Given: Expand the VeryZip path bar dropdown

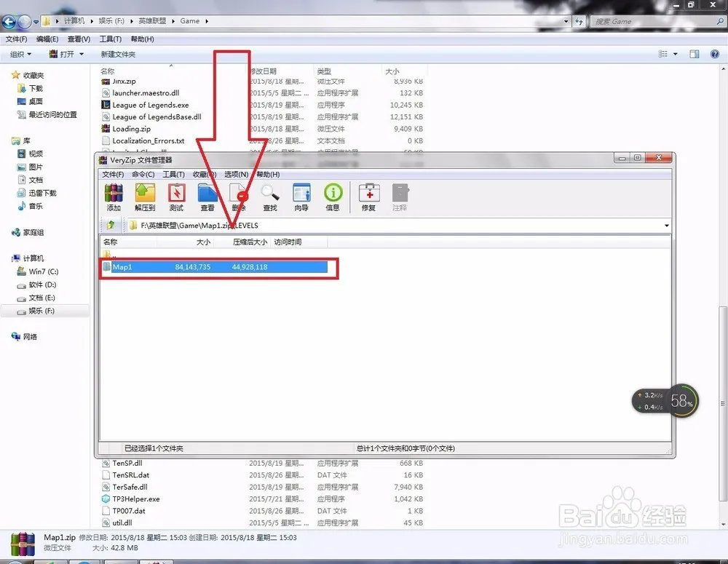Looking at the screenshot, I should (x=667, y=226).
